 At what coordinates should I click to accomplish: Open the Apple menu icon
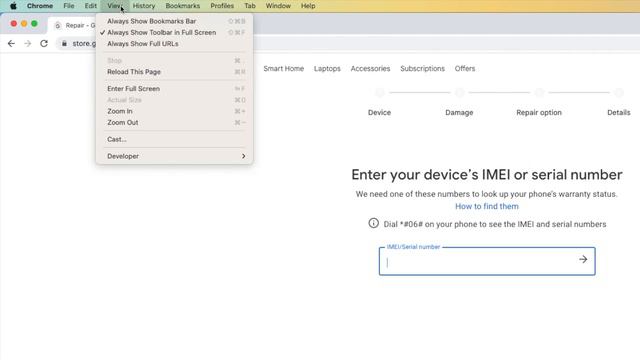13,6
